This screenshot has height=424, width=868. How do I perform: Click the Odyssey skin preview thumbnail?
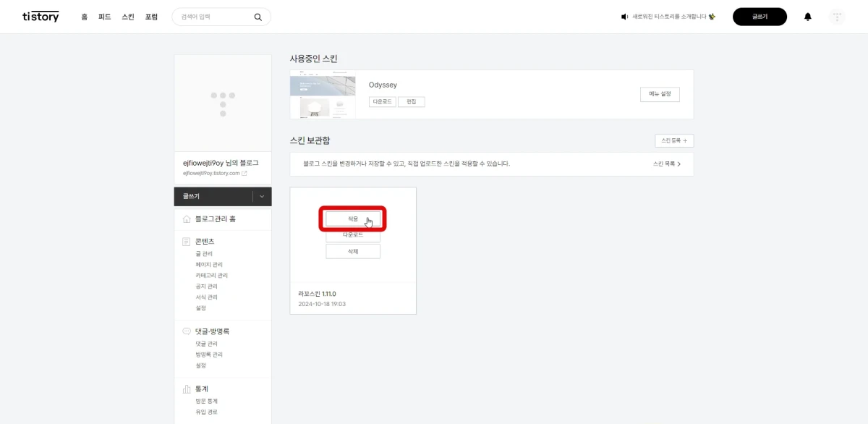323,94
